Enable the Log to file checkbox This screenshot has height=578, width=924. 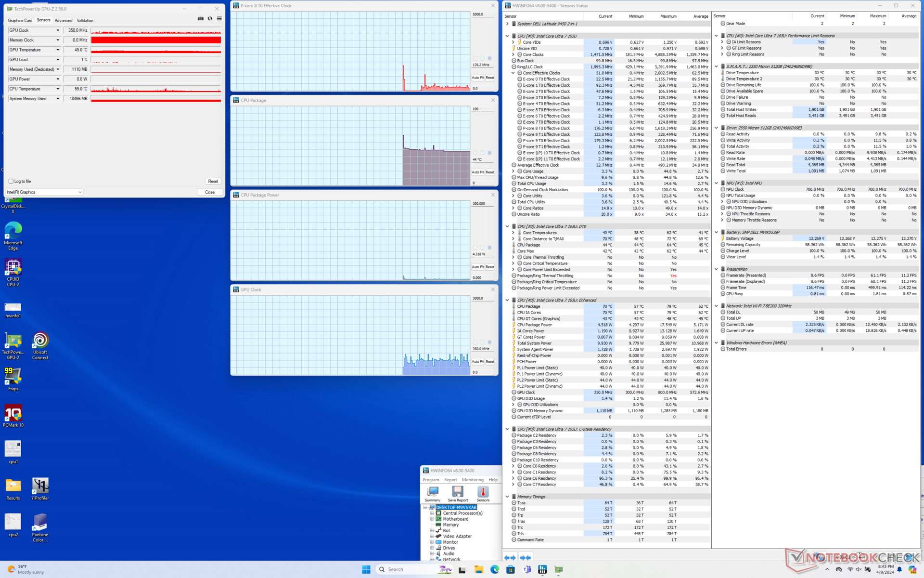coord(11,181)
